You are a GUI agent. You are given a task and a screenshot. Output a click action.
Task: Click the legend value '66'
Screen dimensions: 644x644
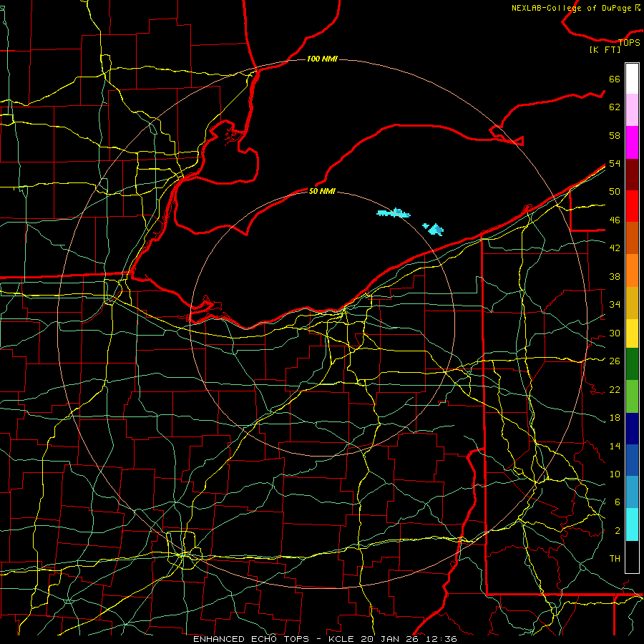pyautogui.click(x=615, y=79)
